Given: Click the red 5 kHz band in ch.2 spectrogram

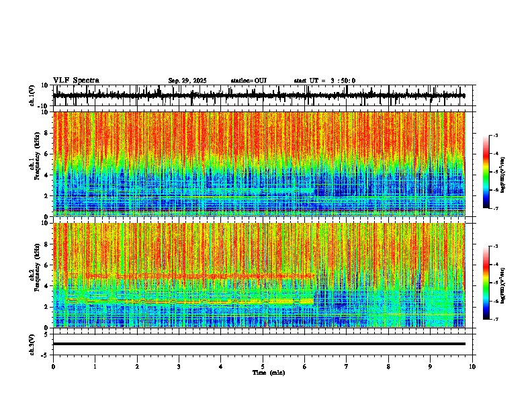Looking at the screenshot, I should [x=200, y=276].
